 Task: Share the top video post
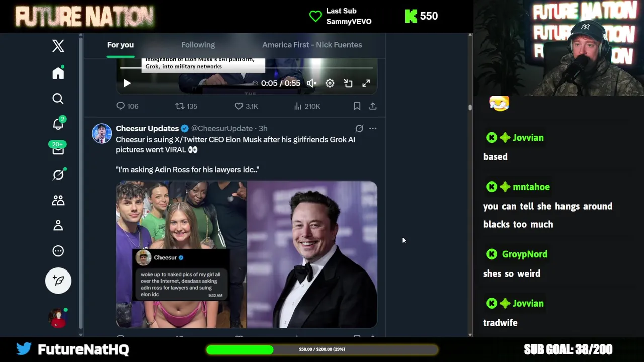373,106
